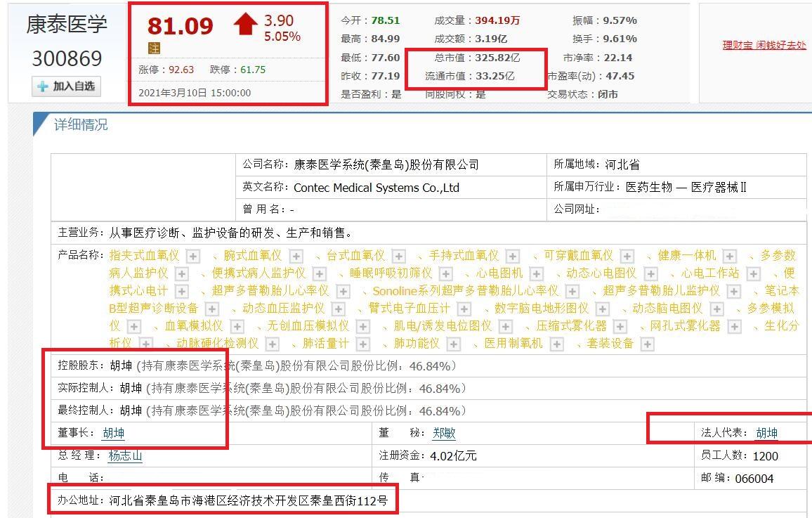Click the 详细情况 section header

[81, 125]
